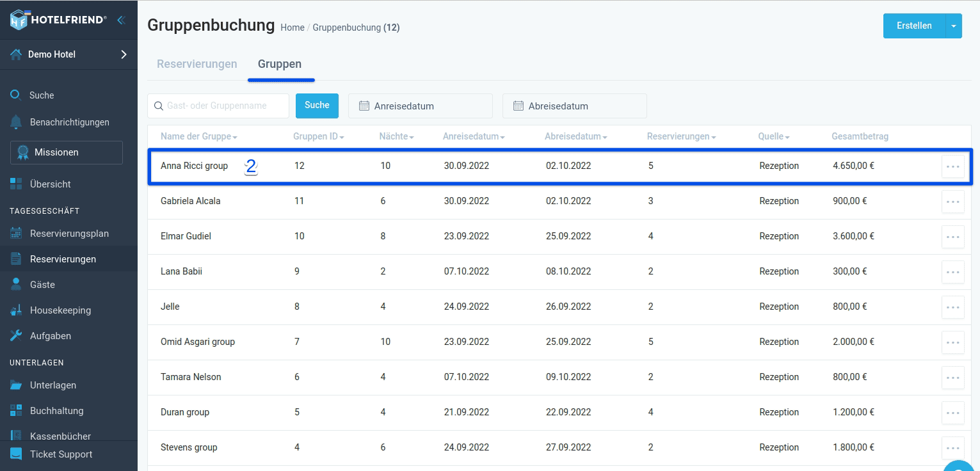Click the Gruppenbuchung breadcrumb
This screenshot has width=980, height=471.
(x=346, y=28)
